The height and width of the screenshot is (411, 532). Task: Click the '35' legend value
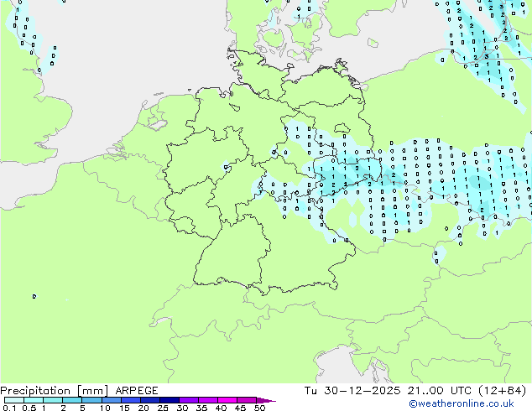point(201,408)
